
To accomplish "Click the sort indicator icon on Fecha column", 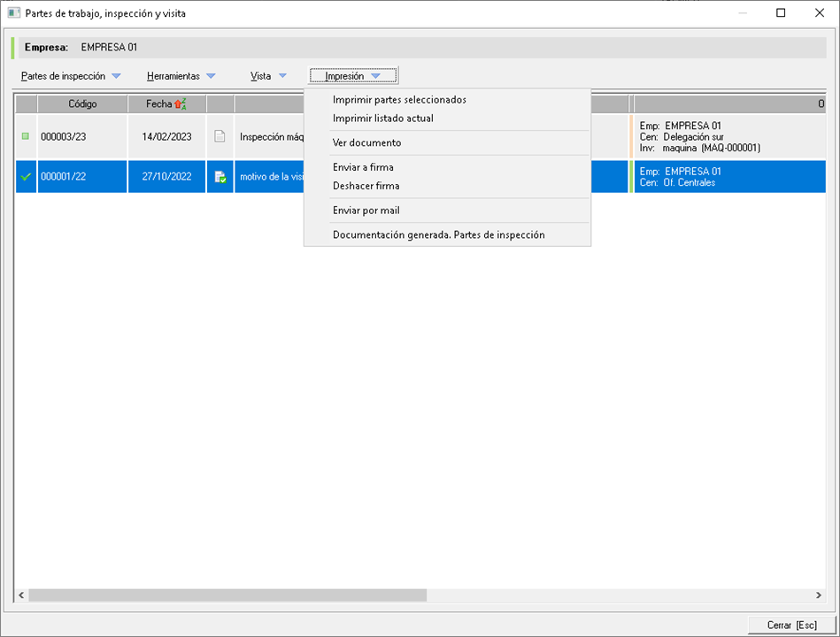I will point(180,104).
